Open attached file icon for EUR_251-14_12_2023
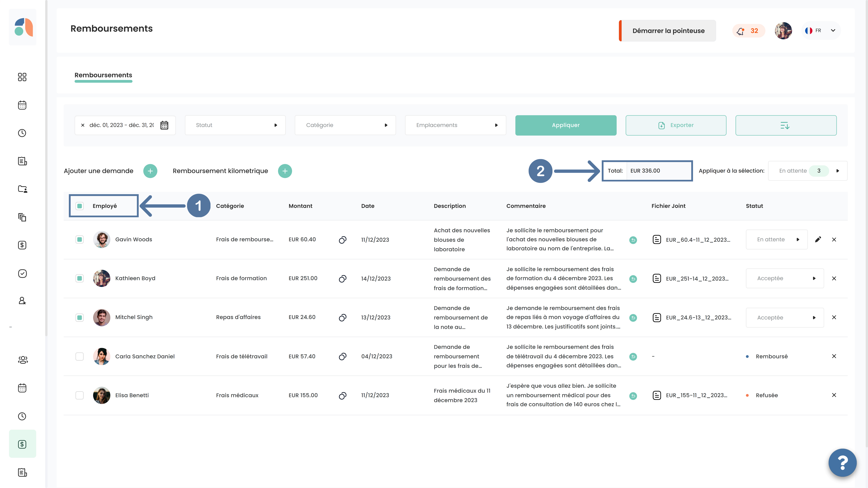The image size is (868, 488). click(x=657, y=278)
